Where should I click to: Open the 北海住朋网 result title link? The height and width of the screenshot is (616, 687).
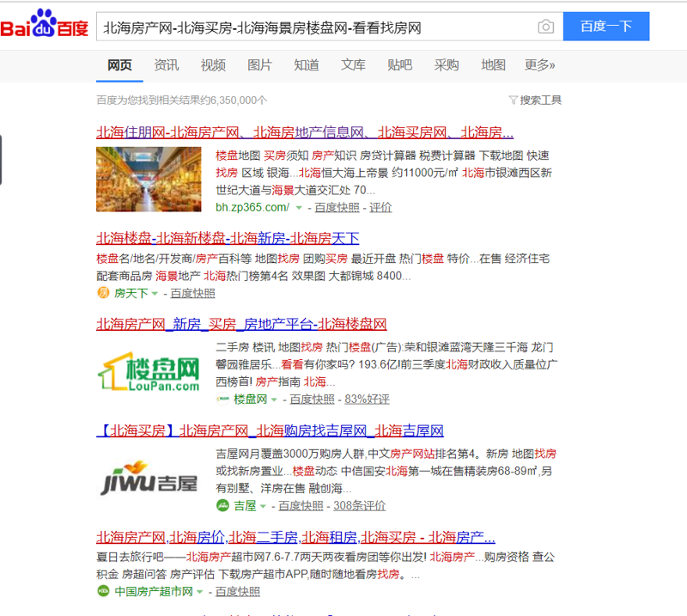coord(305,132)
